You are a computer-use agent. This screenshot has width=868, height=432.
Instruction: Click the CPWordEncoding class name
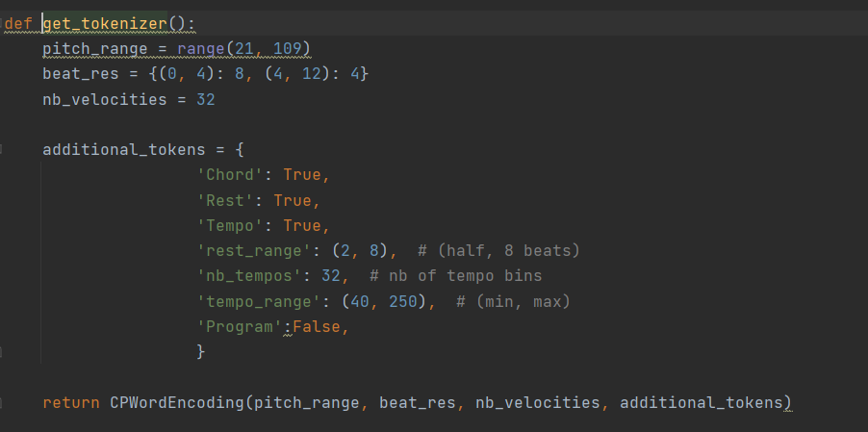click(177, 403)
